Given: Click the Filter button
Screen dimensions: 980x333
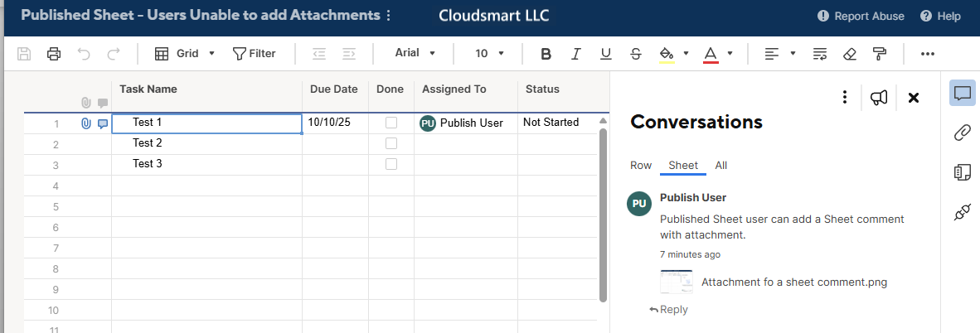Looking at the screenshot, I should 254,54.
